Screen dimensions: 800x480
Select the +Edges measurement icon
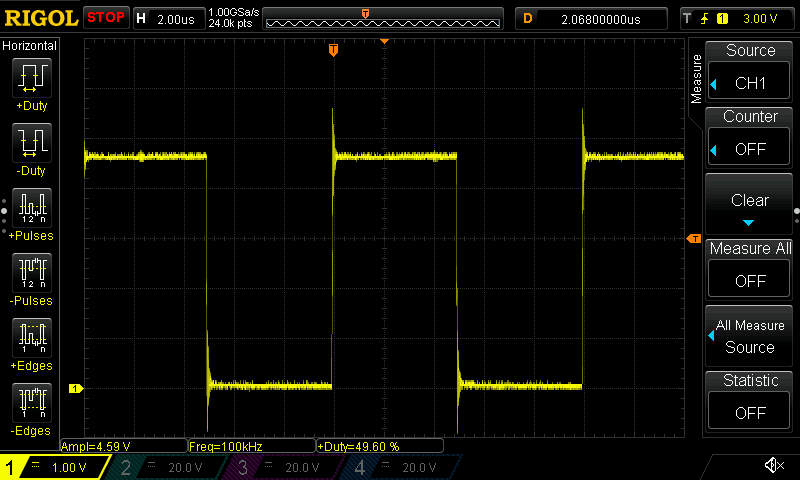coord(32,338)
